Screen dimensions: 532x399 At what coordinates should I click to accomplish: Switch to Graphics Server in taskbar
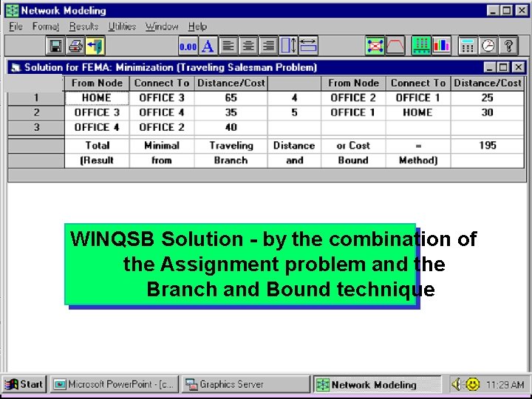click(245, 384)
